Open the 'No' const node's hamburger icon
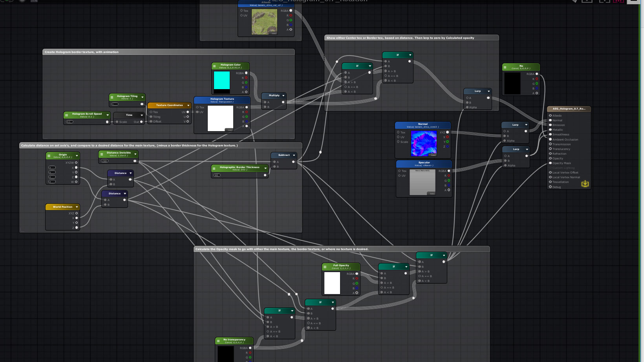Image resolution: width=644 pixels, height=362 pixels. pyautogui.click(x=505, y=67)
